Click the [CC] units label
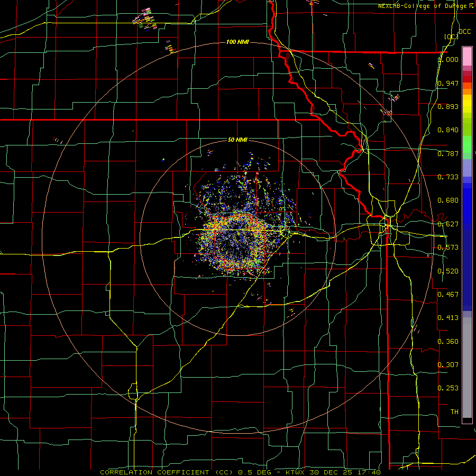Image resolution: width=476 pixels, height=476 pixels. [451, 36]
